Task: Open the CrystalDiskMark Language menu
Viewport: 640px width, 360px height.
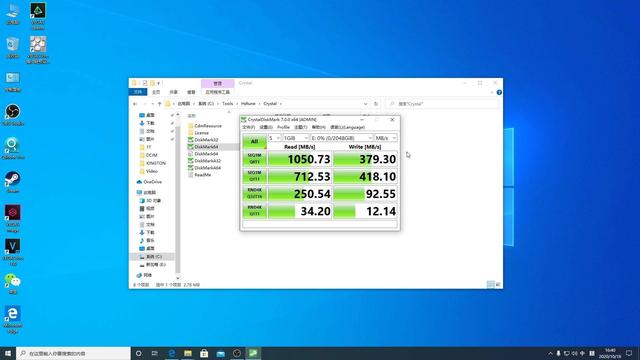Action: (x=347, y=127)
